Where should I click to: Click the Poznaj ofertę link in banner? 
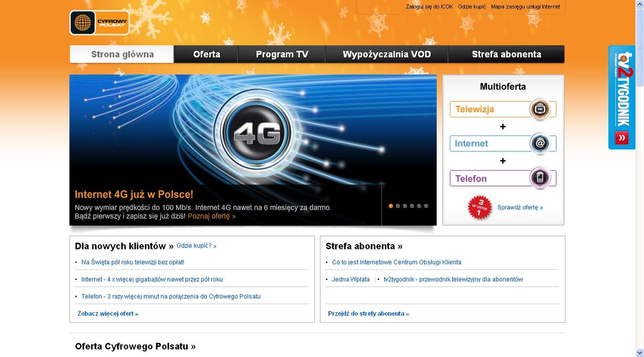pos(211,216)
